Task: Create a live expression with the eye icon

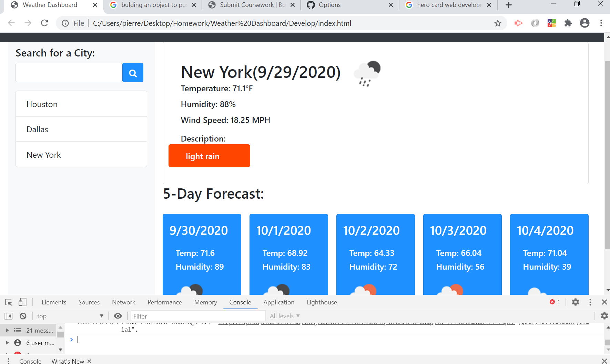Action: point(118,316)
